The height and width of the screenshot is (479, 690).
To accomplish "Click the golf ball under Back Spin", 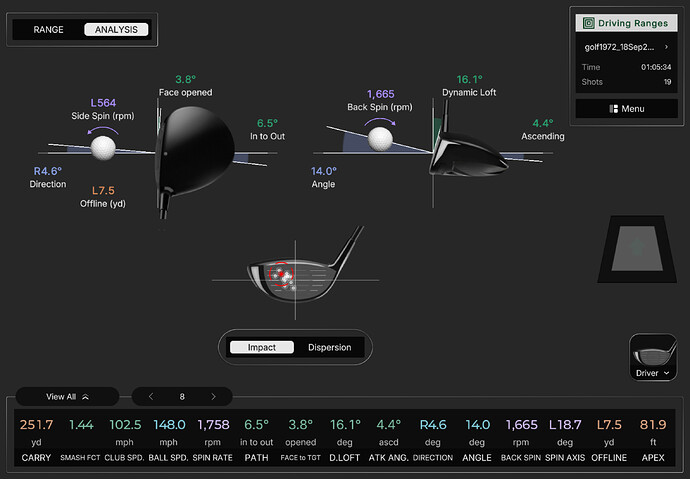I will point(380,139).
